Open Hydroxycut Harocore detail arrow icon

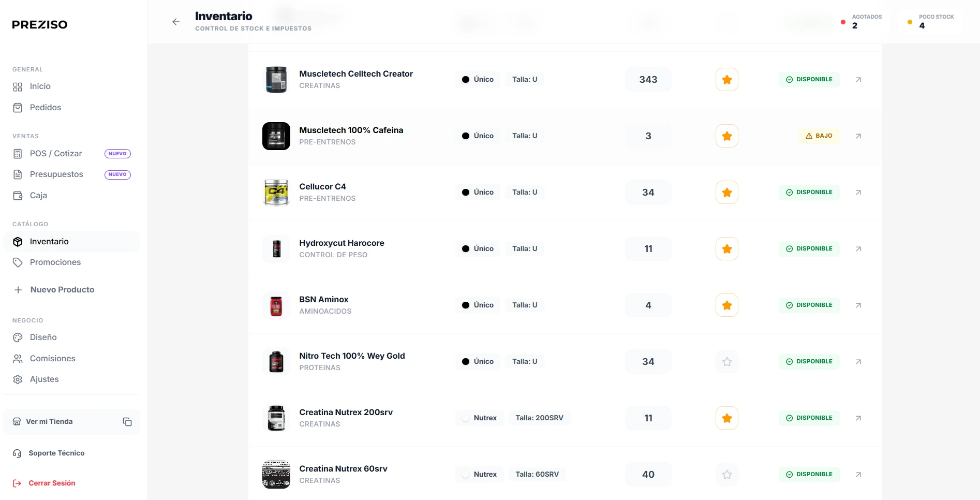pos(858,249)
